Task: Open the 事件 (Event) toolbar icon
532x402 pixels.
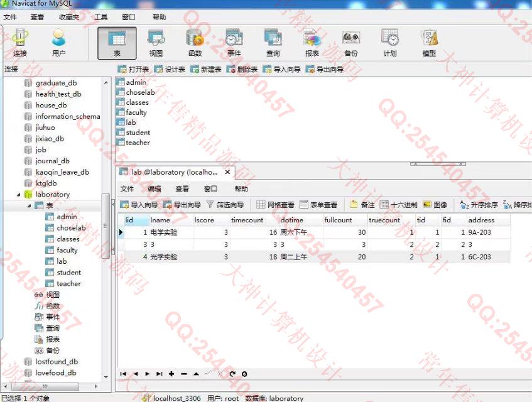Action: pos(234,43)
